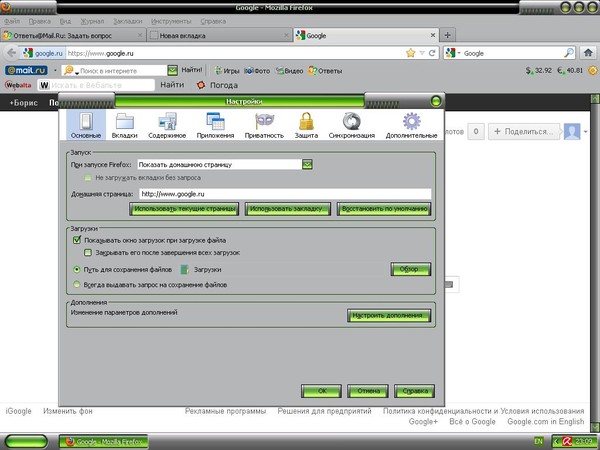Click the Домашняя страница URL field
600x450 pixels.
(x=285, y=194)
